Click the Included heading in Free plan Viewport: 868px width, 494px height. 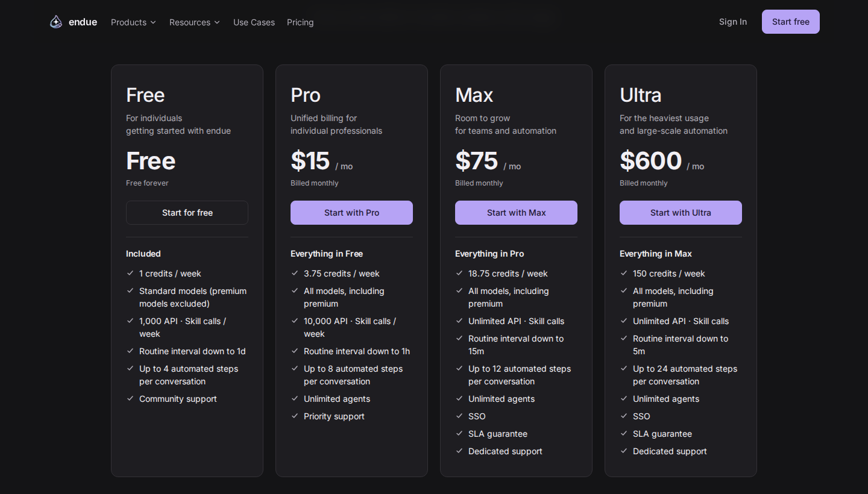143,254
